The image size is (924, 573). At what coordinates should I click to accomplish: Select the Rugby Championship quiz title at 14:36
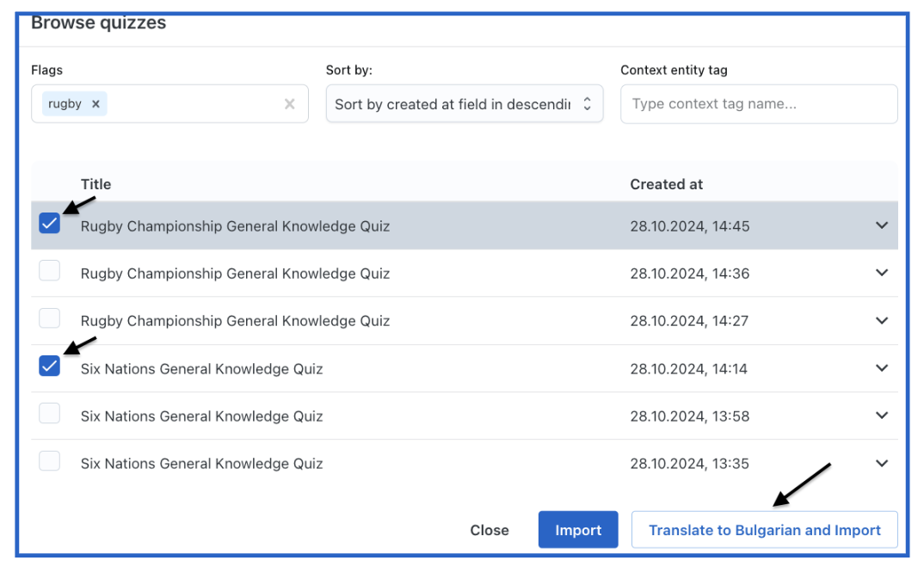pyautogui.click(x=235, y=274)
